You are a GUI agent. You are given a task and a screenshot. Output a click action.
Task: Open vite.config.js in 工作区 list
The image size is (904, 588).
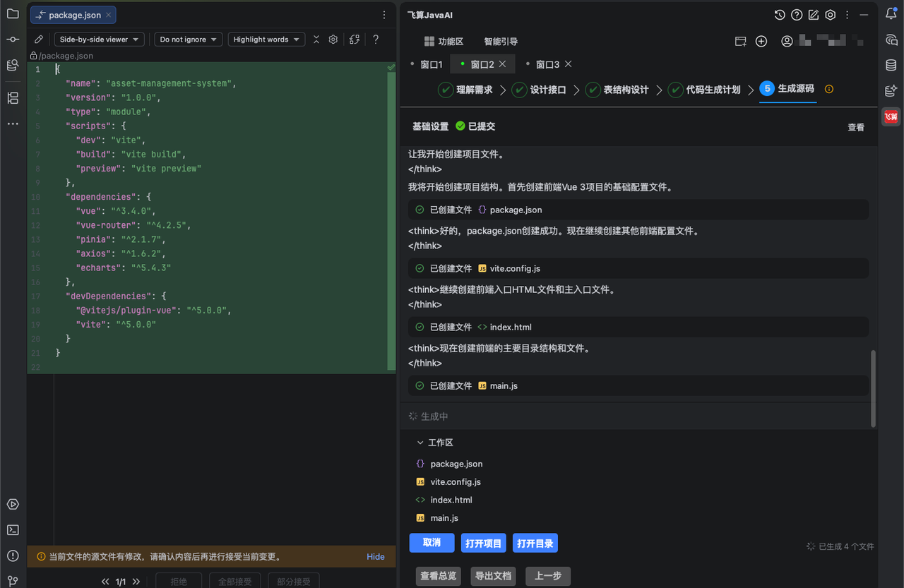(x=456, y=482)
